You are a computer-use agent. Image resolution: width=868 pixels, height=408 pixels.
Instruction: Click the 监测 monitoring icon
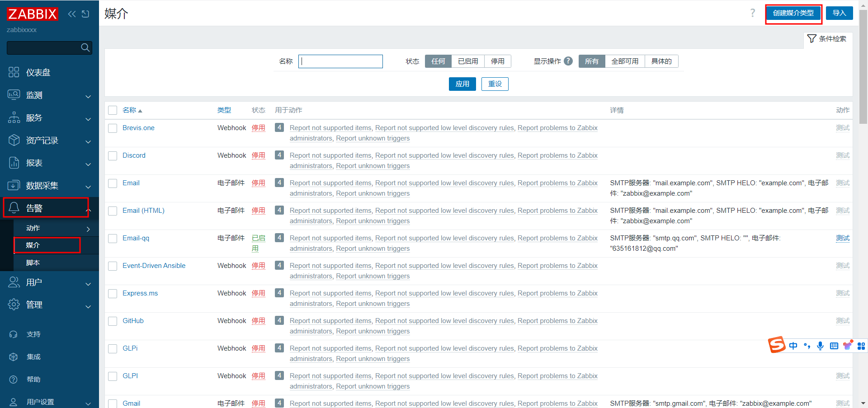pyautogui.click(x=14, y=95)
